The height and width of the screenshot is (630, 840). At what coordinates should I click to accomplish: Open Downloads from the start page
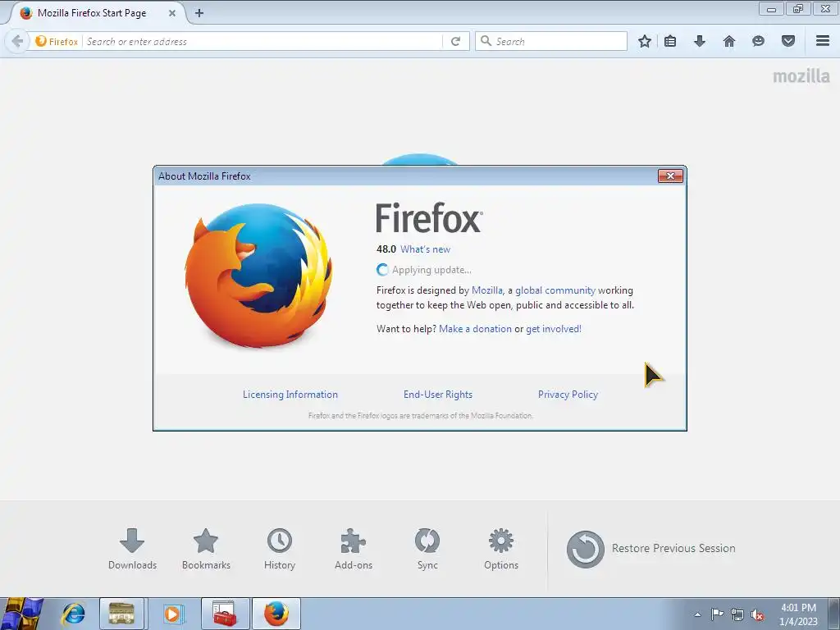132,549
